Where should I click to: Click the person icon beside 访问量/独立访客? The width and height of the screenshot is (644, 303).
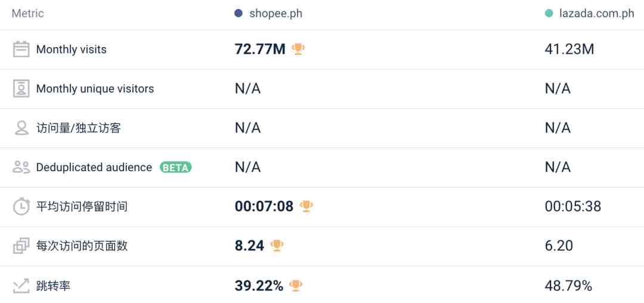click(21, 128)
